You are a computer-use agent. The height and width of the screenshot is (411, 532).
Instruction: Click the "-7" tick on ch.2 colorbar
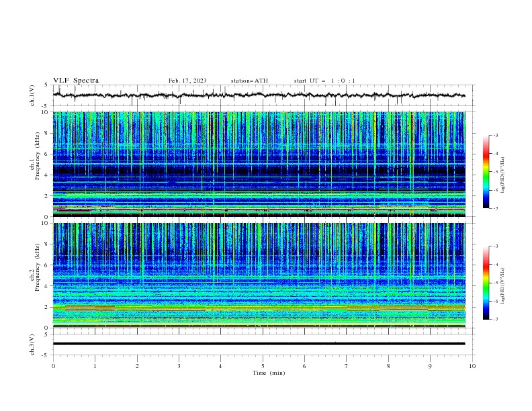pos(496,319)
